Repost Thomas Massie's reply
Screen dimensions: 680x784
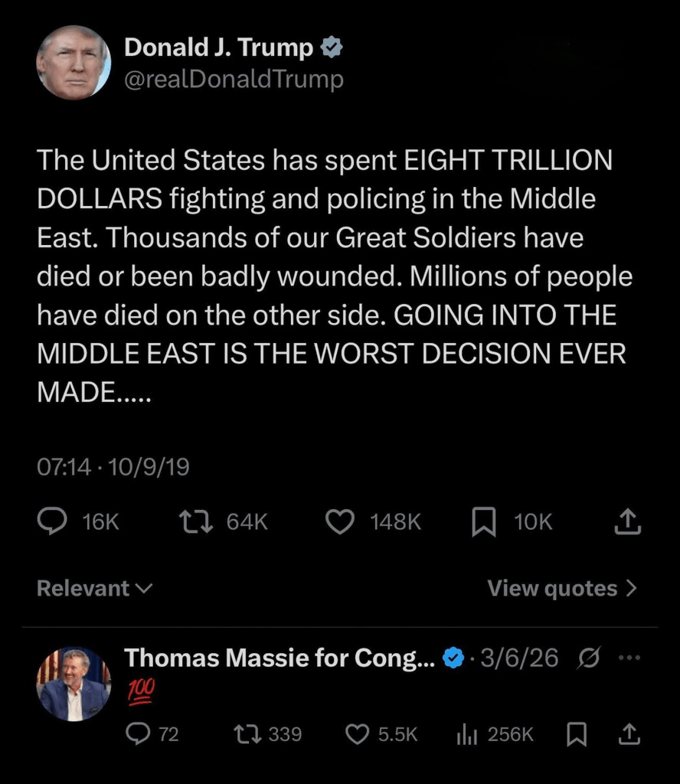246,734
